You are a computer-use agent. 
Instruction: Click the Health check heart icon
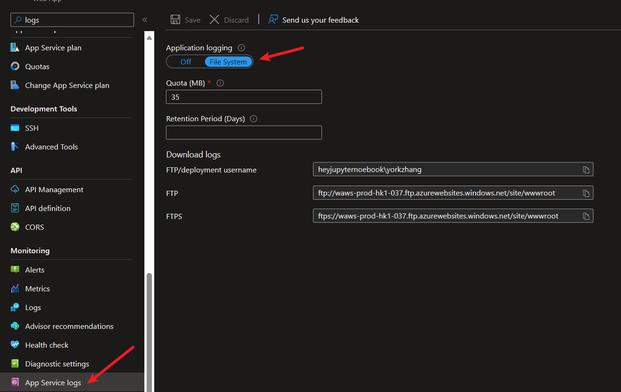15,344
